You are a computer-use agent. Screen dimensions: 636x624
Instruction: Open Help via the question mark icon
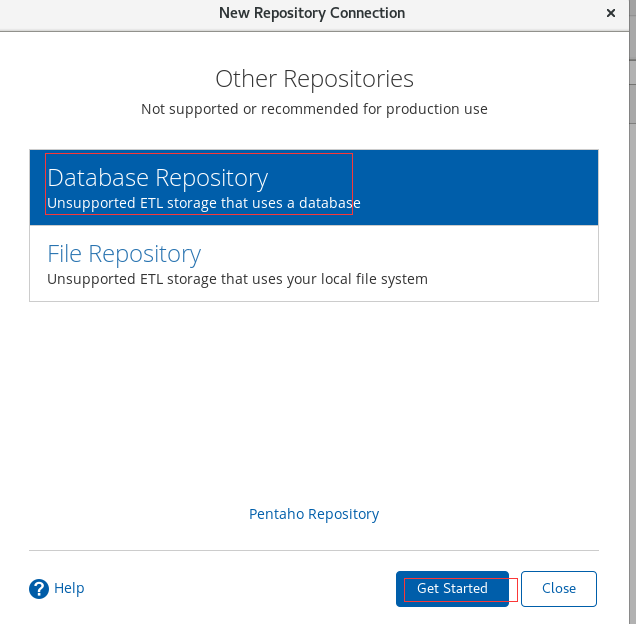(39, 589)
